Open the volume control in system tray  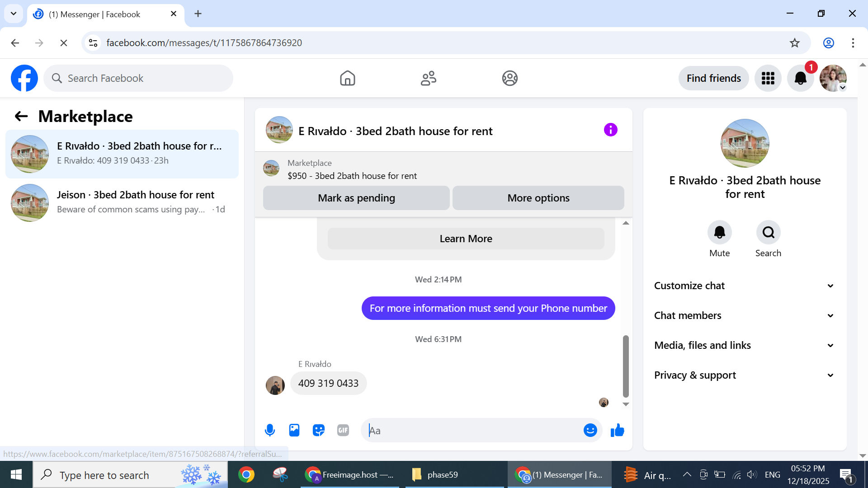(x=752, y=474)
